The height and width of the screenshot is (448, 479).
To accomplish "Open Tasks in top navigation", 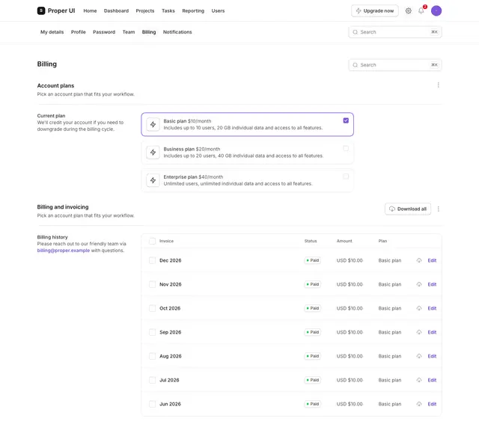I will point(168,10).
